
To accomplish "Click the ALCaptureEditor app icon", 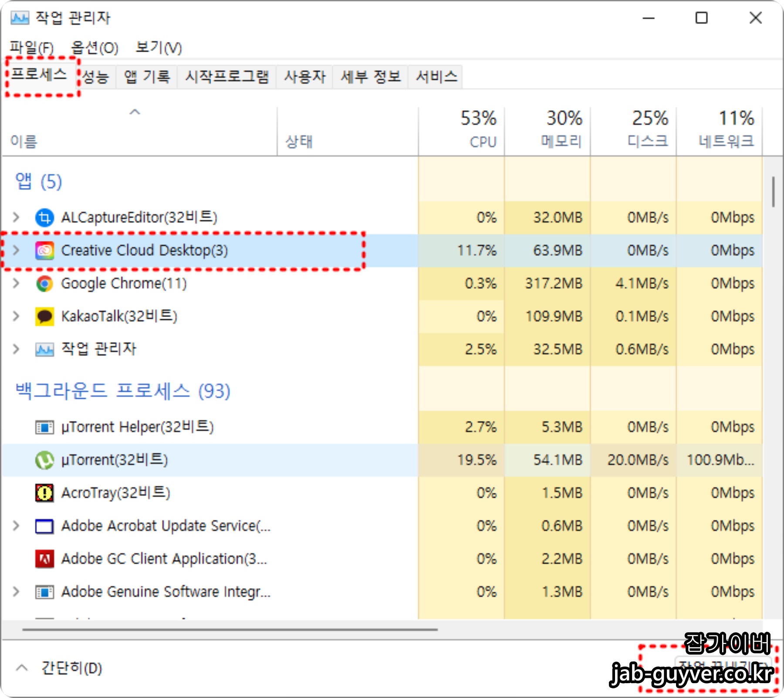I will point(44,217).
